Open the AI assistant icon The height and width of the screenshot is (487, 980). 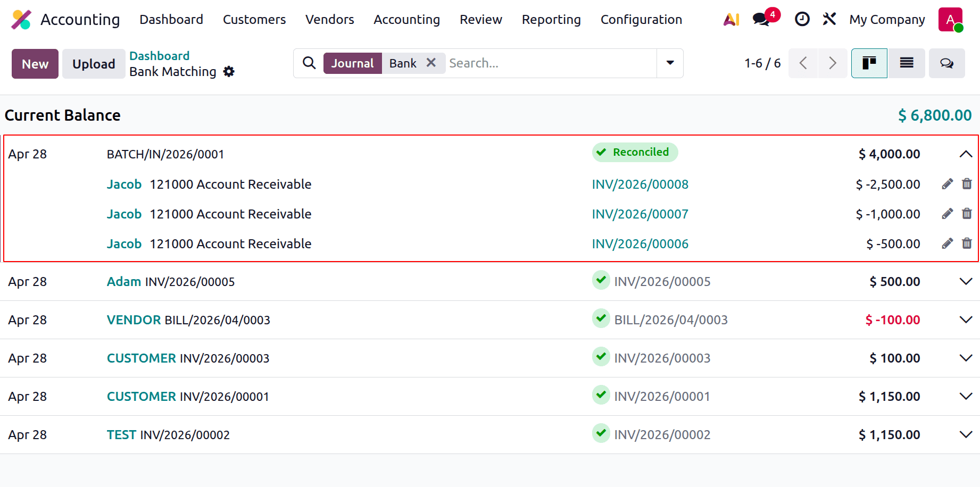732,20
